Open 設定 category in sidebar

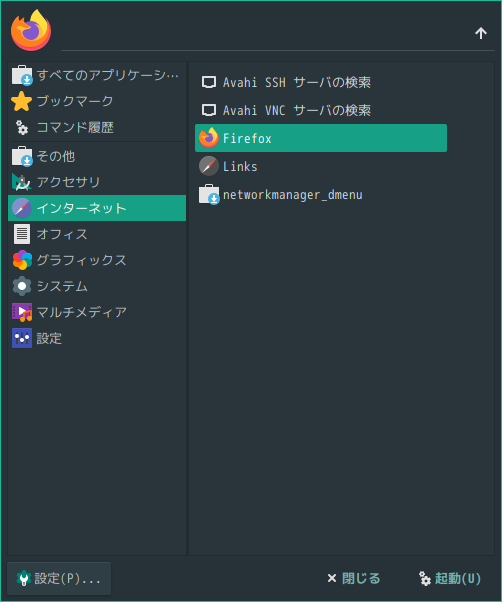point(97,338)
